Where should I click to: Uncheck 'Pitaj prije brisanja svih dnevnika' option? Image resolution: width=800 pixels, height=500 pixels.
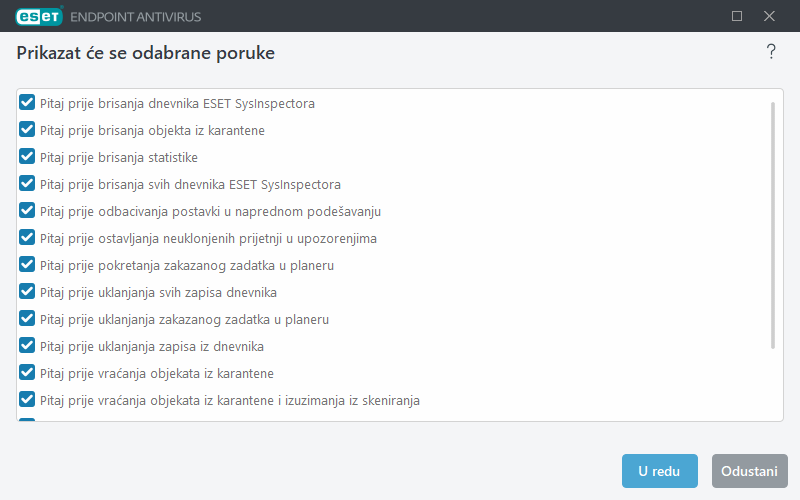click(x=28, y=184)
